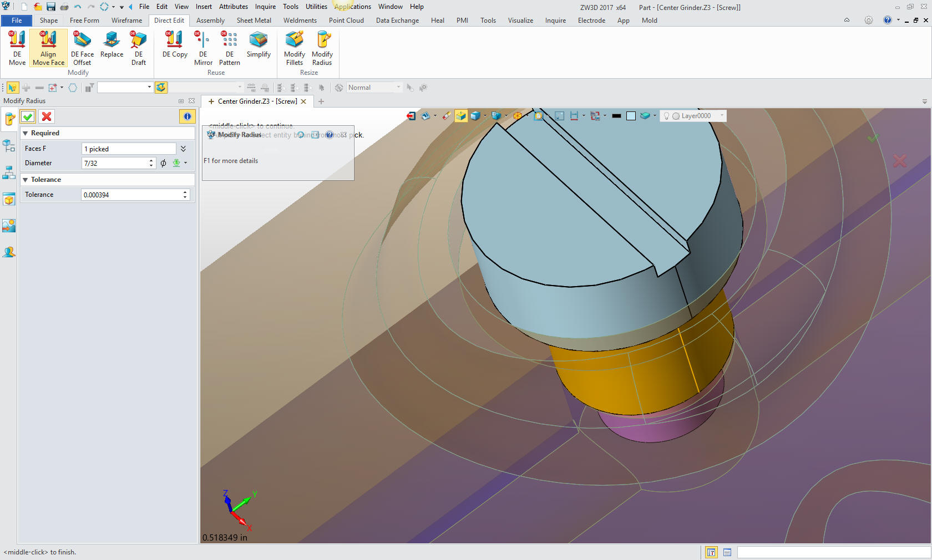Close the Center Grinder.Z3 [Screw] document tab
Viewport: 932px width, 560px height.
pos(303,101)
